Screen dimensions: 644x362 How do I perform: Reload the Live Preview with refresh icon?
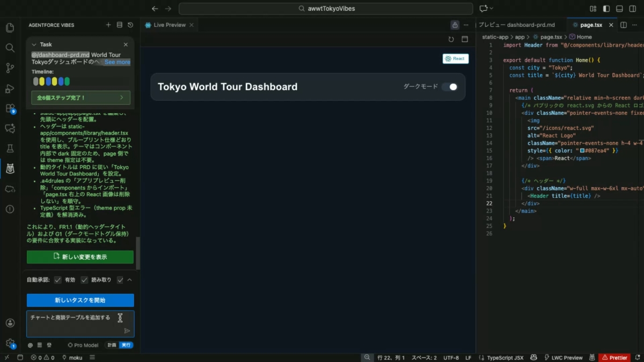451,39
